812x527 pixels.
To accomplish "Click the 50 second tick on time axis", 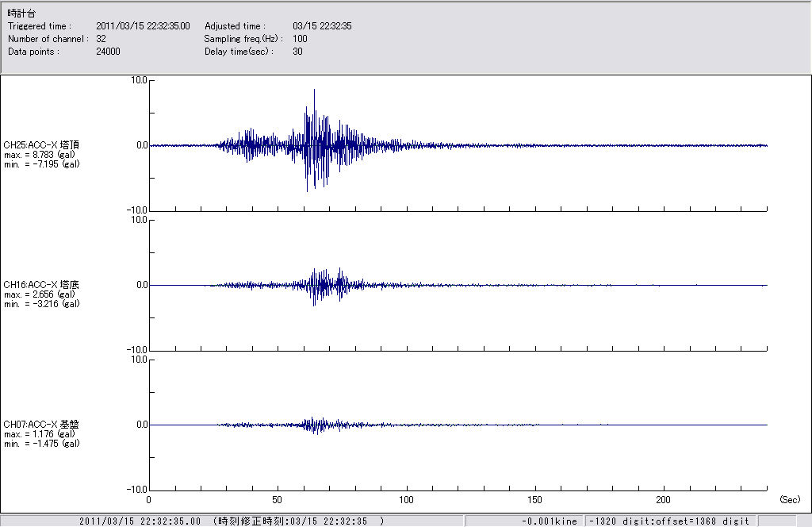I will pyautogui.click(x=278, y=500).
